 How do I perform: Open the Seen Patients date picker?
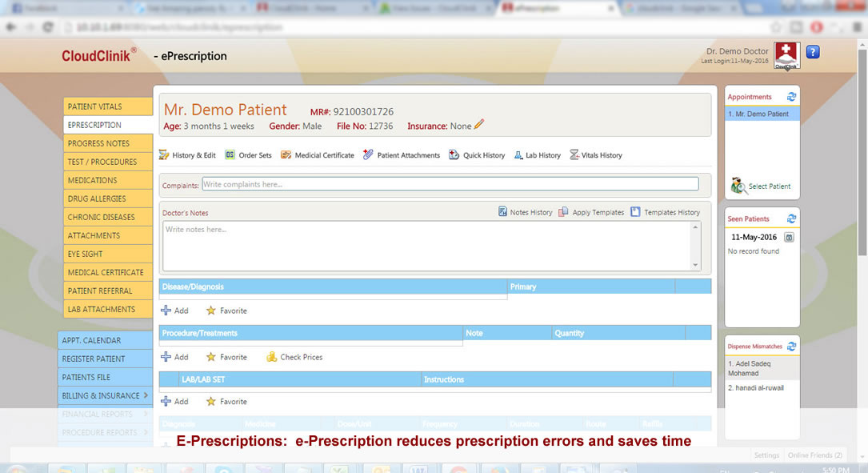789,238
